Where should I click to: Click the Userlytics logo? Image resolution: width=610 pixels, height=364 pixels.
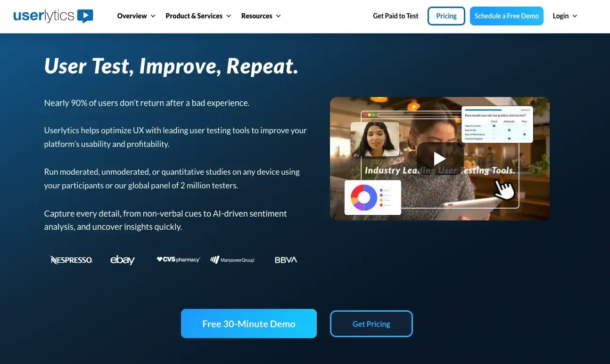(x=53, y=16)
